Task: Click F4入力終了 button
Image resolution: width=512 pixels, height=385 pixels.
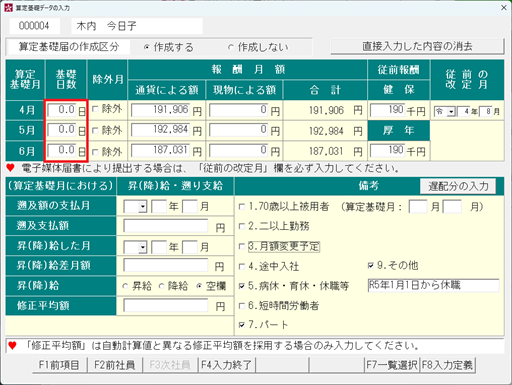Action: click(x=227, y=365)
